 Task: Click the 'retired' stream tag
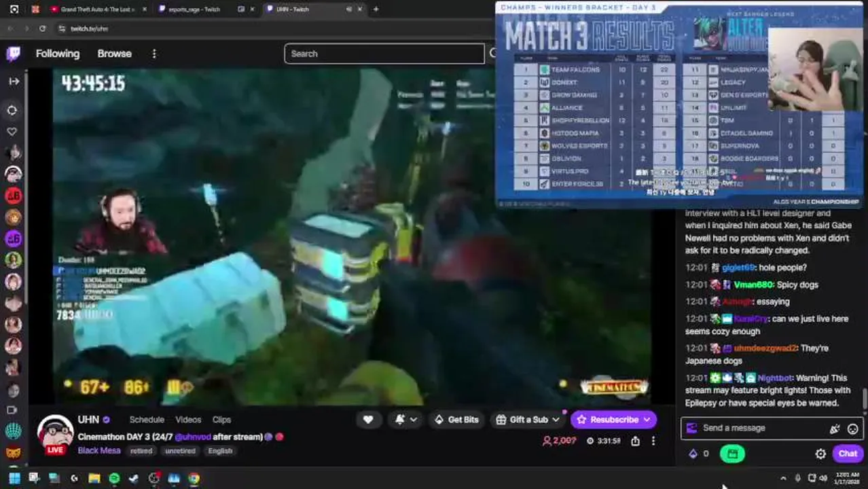[x=141, y=451]
